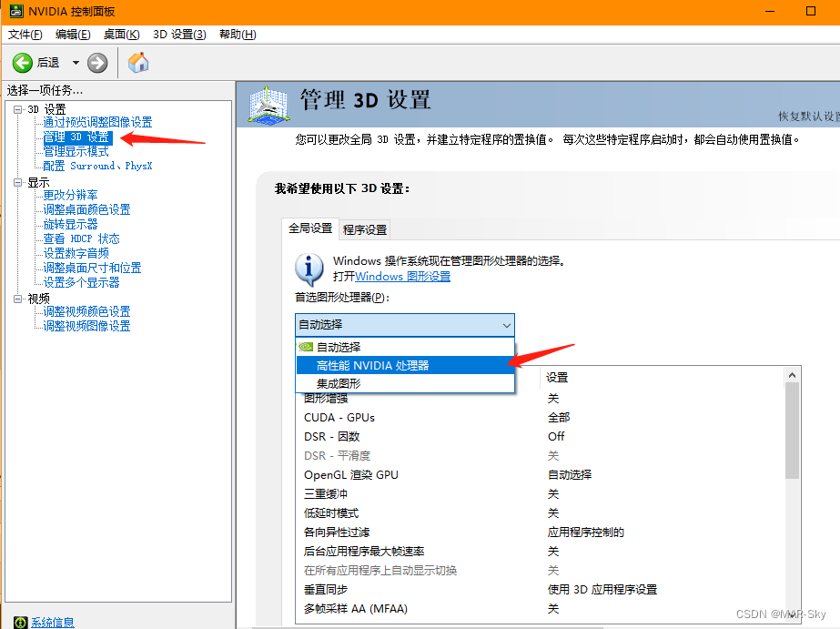Image resolution: width=840 pixels, height=629 pixels.
Task: Click 使用 3D 应用程序设置 value
Action: 602,589
